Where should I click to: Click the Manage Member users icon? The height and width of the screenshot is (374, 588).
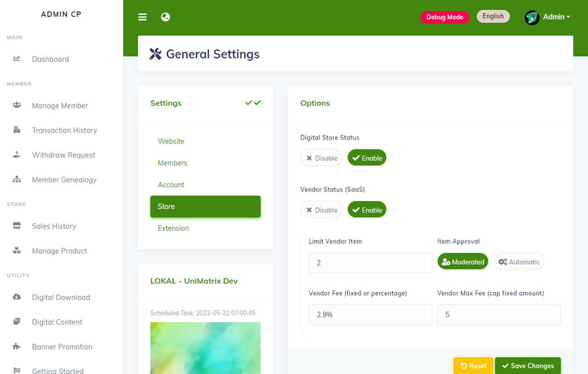[17, 106]
